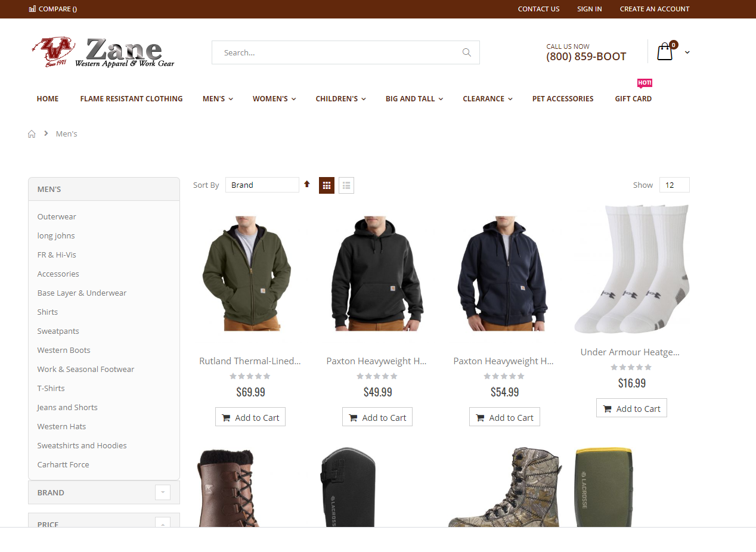Click the (800) 859-BOOT phone number
Image resolution: width=756 pixels, height=552 pixels.
pyautogui.click(x=586, y=57)
